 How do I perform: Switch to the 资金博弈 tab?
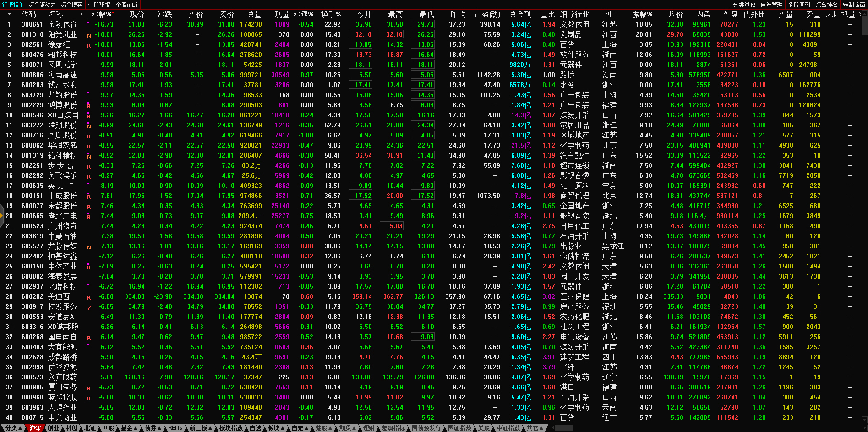[72, 5]
